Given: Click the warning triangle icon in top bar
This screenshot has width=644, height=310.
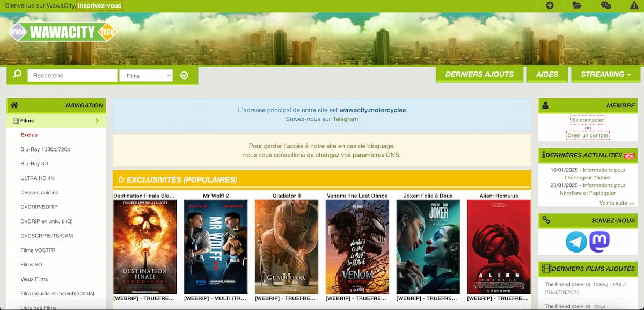Looking at the screenshot, I should pos(634,5).
